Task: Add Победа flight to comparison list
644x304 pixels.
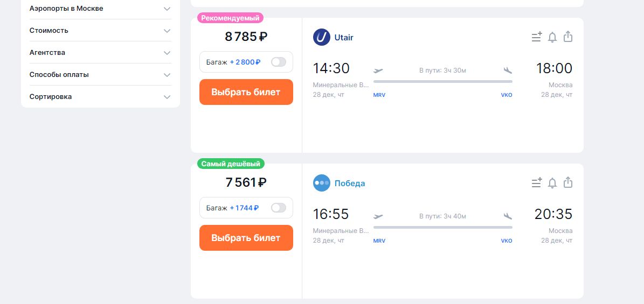Action: [536, 183]
